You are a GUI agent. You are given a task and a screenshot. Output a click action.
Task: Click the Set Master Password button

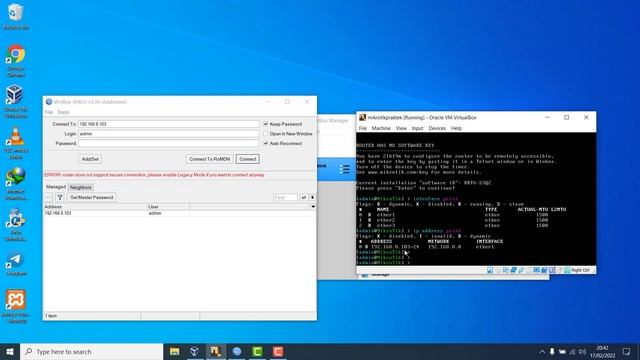click(x=91, y=198)
